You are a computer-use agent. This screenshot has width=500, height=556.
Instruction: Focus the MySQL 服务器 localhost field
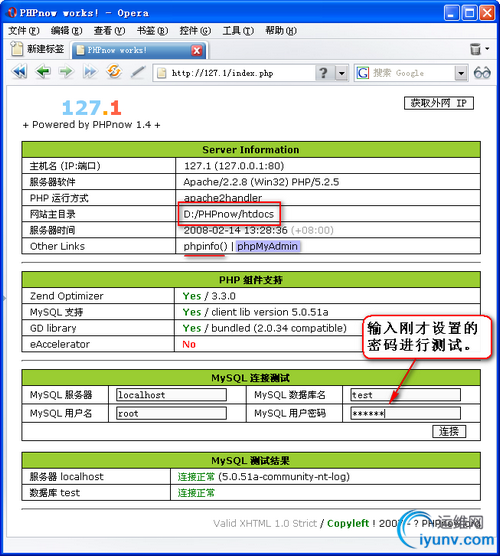coord(171,395)
